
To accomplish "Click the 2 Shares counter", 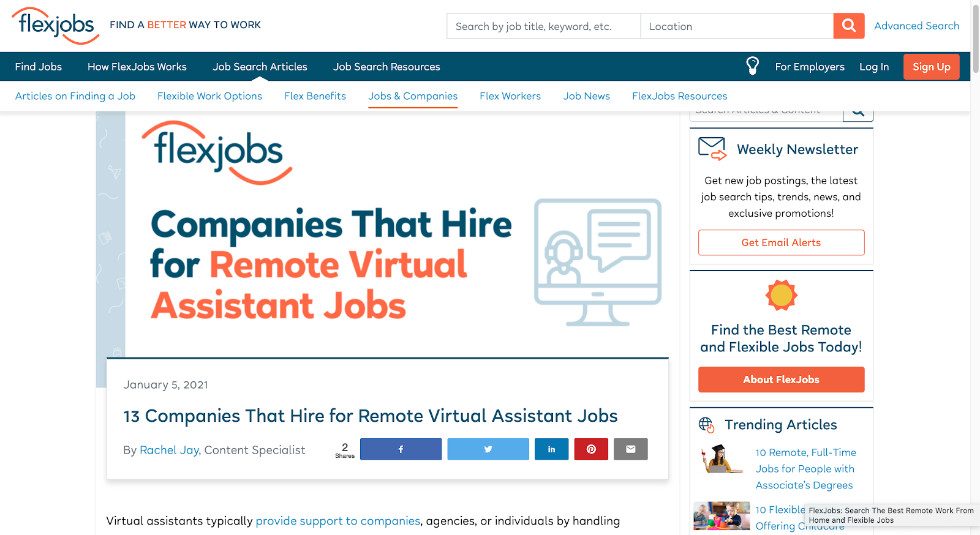I will click(x=345, y=450).
